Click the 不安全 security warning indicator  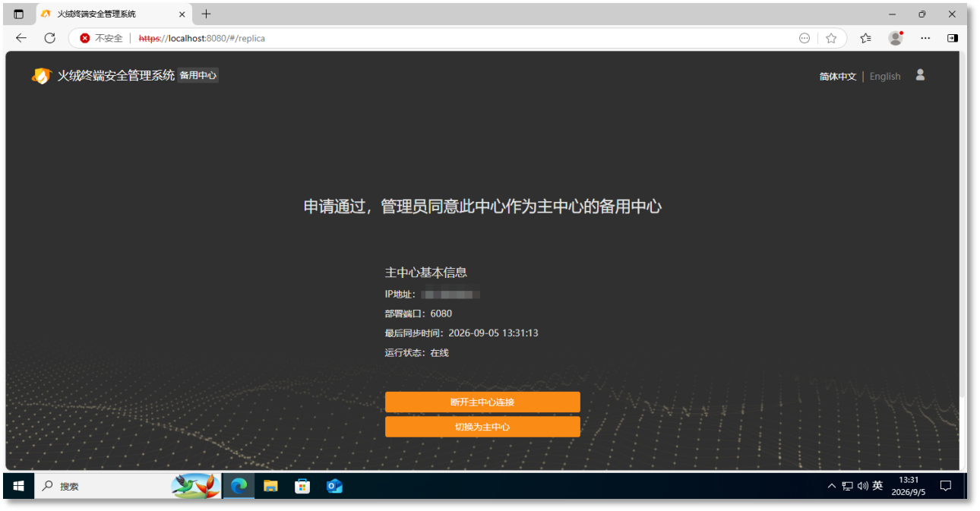coord(102,38)
